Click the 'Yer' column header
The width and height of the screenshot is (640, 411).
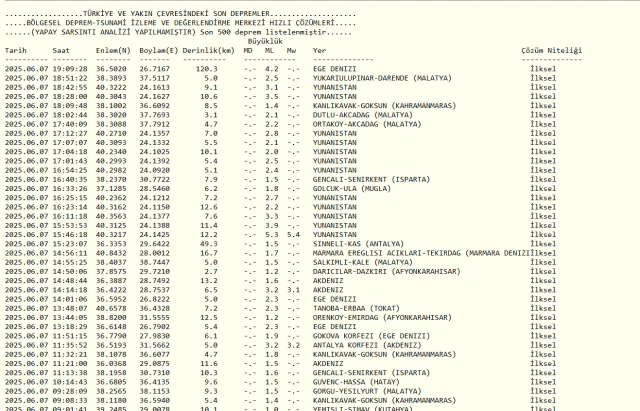320,51
